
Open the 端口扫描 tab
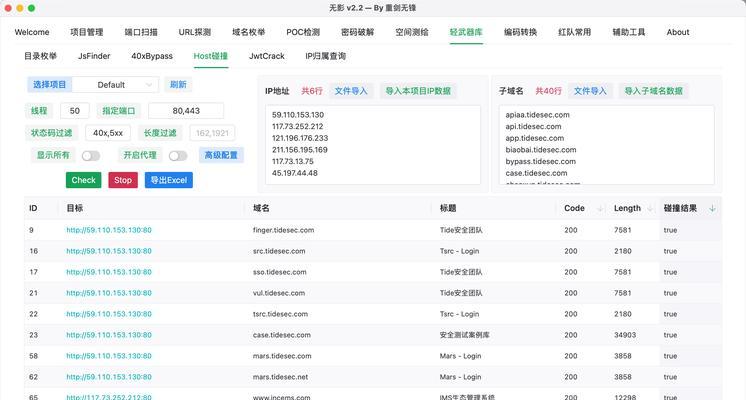pos(141,32)
